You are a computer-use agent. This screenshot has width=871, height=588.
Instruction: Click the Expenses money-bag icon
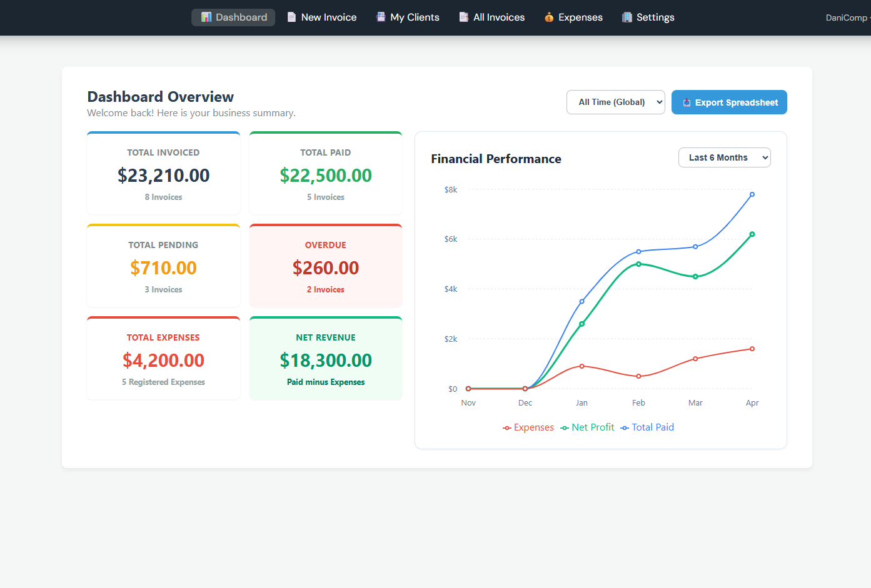tap(550, 17)
